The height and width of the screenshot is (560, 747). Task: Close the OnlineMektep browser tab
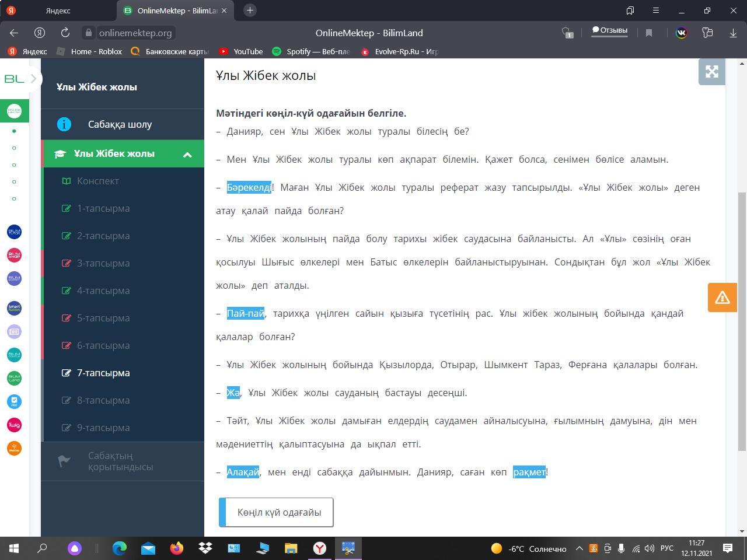pos(224,10)
